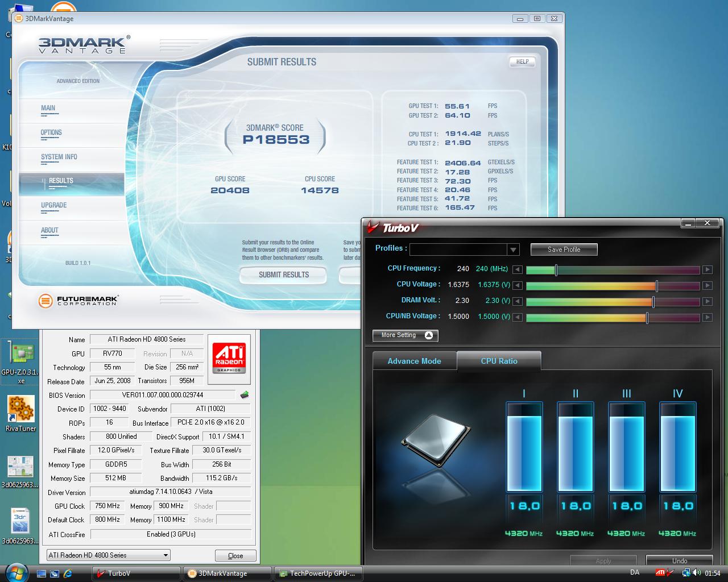Viewport: 728px width, 582px height.
Task: Click core II ratio bar
Action: 575,447
